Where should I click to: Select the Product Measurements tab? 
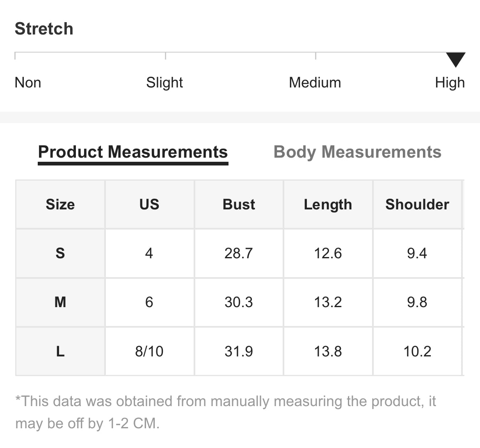(x=133, y=152)
